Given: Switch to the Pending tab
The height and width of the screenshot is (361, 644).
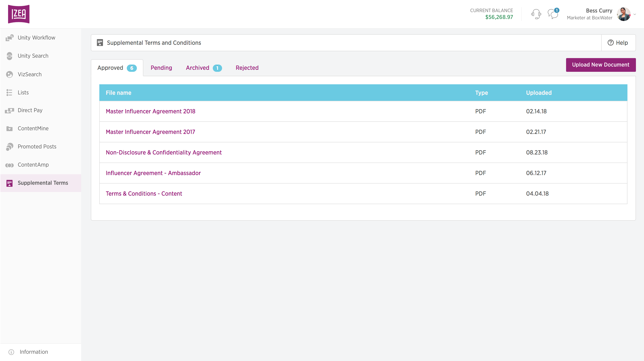Looking at the screenshot, I should pyautogui.click(x=161, y=68).
